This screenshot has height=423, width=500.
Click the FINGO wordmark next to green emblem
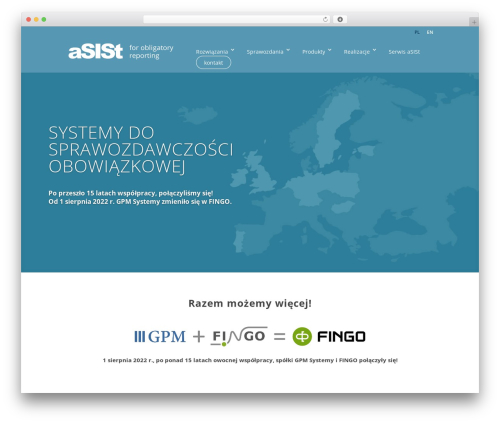point(341,337)
